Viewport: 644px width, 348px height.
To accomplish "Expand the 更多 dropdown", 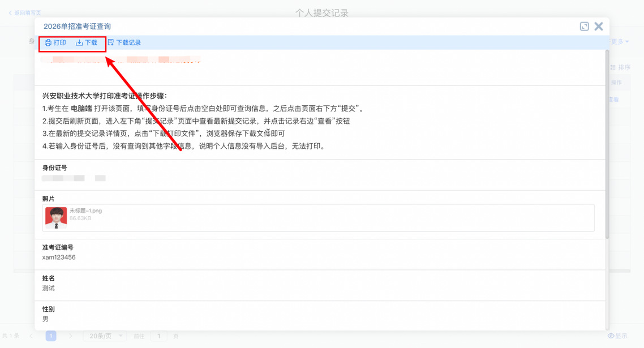I will coord(620,42).
